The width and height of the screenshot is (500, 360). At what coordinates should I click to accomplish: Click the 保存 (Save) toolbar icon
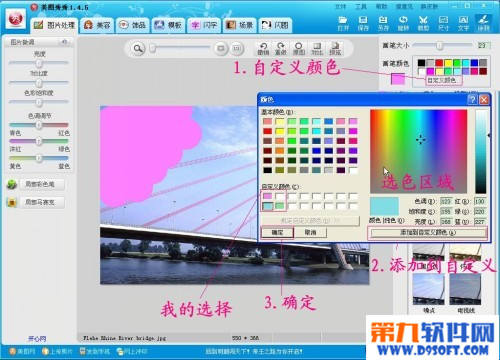click(363, 23)
